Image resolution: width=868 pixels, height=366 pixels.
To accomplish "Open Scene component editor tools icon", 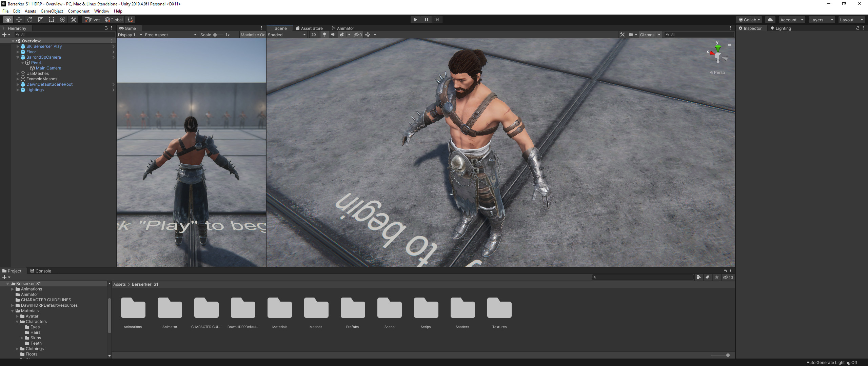I will [x=622, y=35].
